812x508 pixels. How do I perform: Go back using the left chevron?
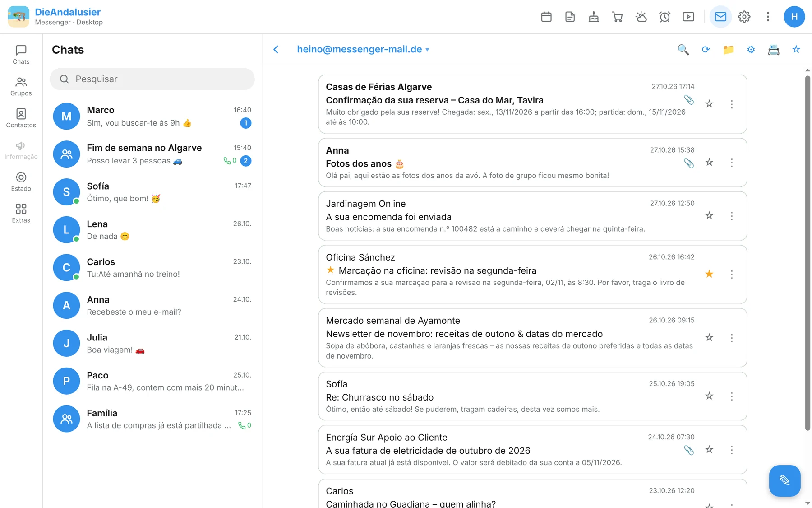[x=276, y=49]
